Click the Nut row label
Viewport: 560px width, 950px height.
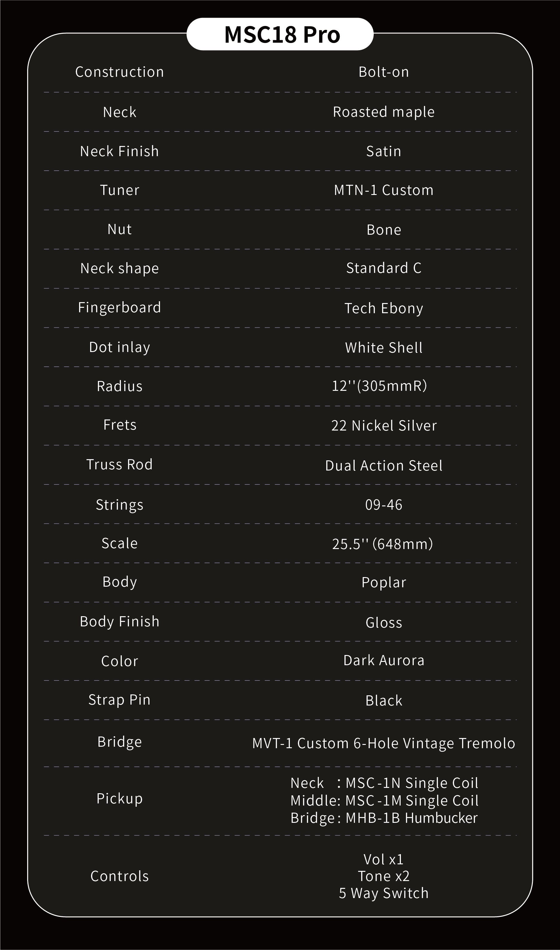click(x=120, y=230)
